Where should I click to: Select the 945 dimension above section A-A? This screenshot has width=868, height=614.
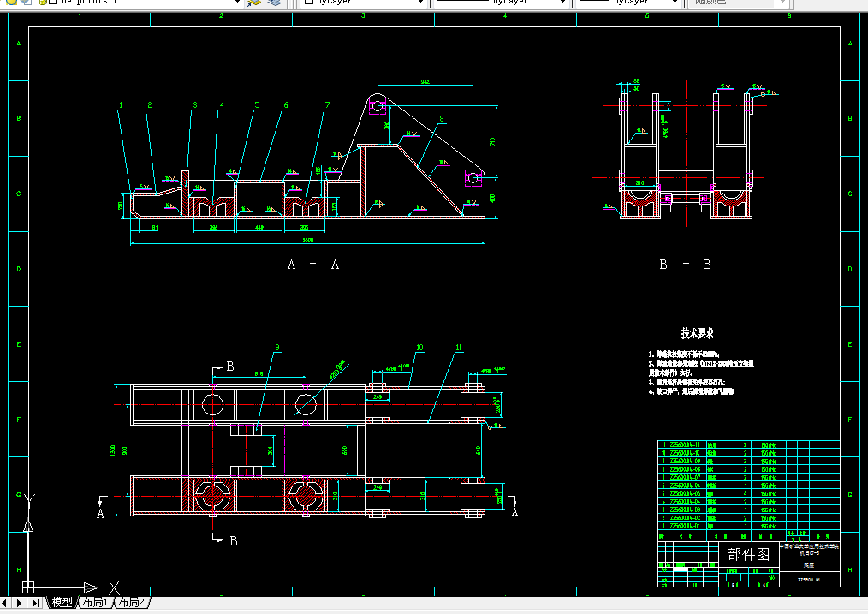[425, 82]
